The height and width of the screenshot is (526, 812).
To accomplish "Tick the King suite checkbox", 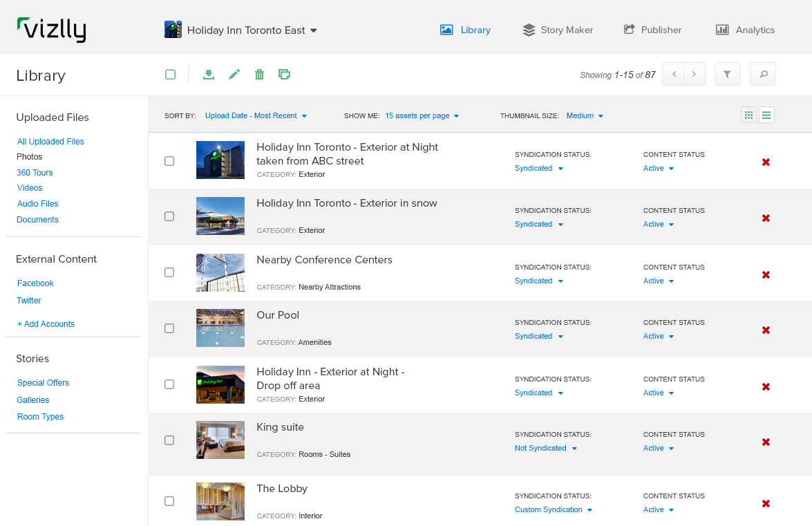I will tap(169, 440).
